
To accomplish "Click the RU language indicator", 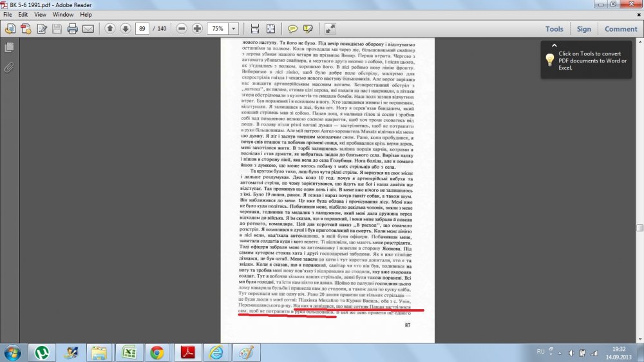I will 540,352.
